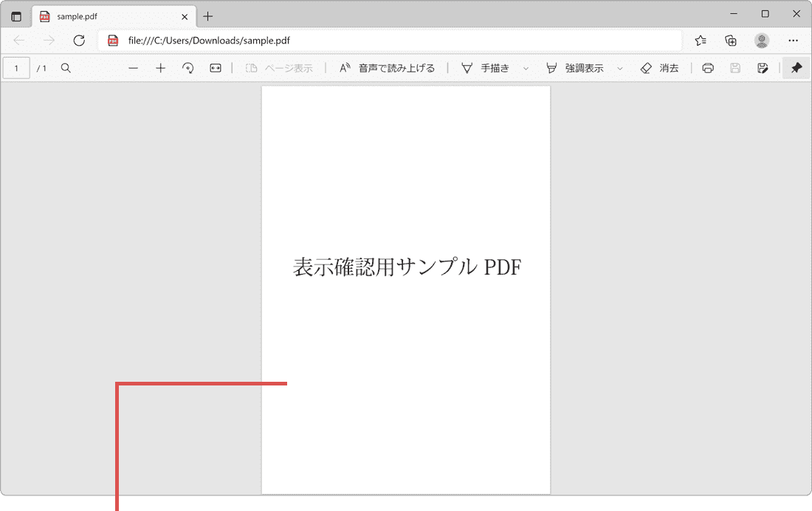This screenshot has height=511, width=812.
Task: Rotate the PDF page
Action: pyautogui.click(x=188, y=68)
